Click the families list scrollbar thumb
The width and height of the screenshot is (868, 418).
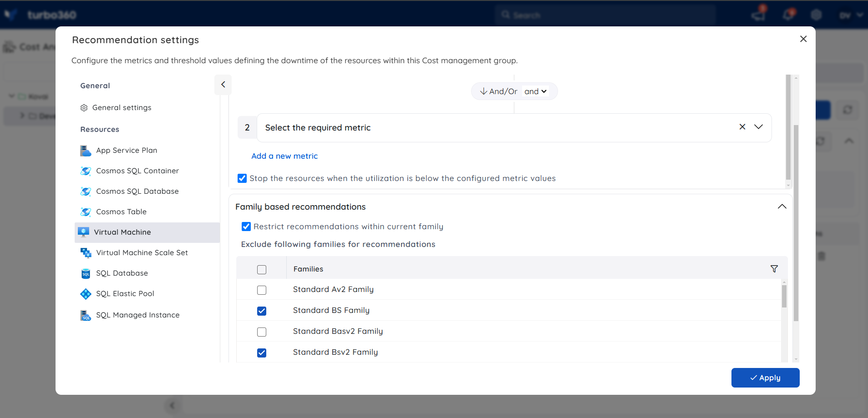pos(784,296)
